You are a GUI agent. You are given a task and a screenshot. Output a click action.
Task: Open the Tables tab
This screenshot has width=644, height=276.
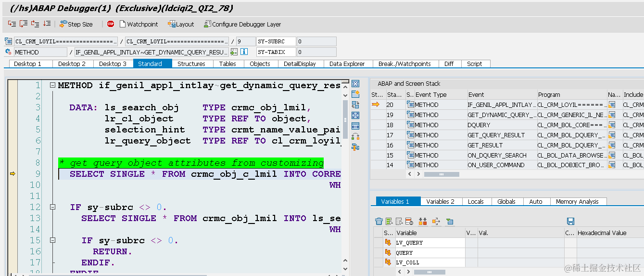pos(227,64)
